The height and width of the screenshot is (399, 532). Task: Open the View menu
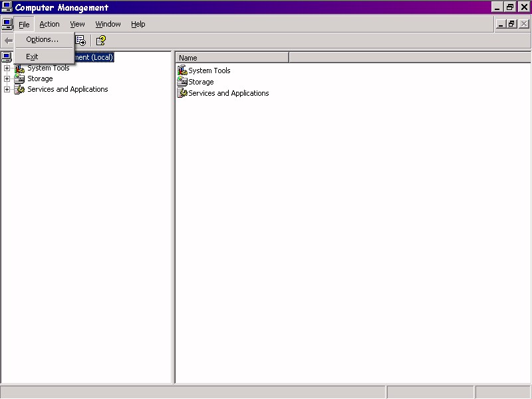point(77,24)
